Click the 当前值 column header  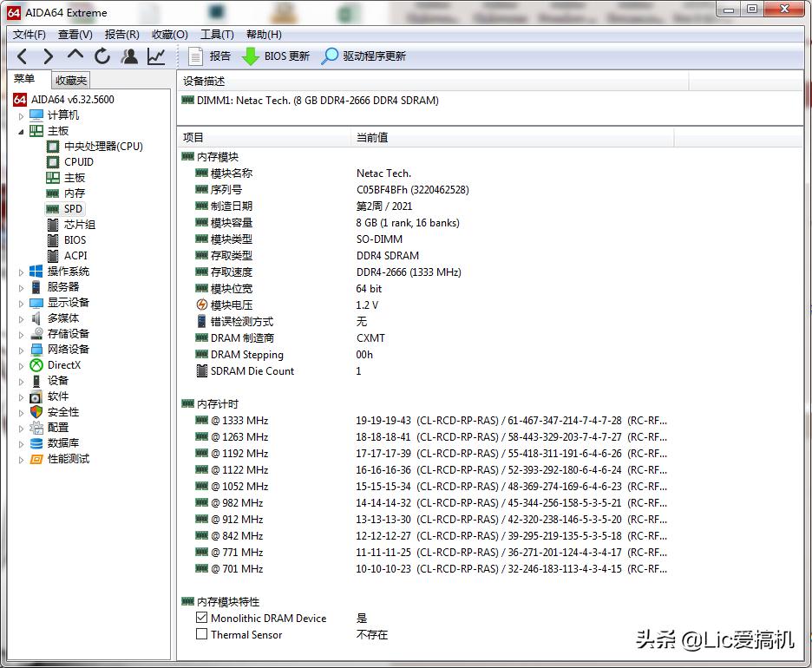coord(512,137)
